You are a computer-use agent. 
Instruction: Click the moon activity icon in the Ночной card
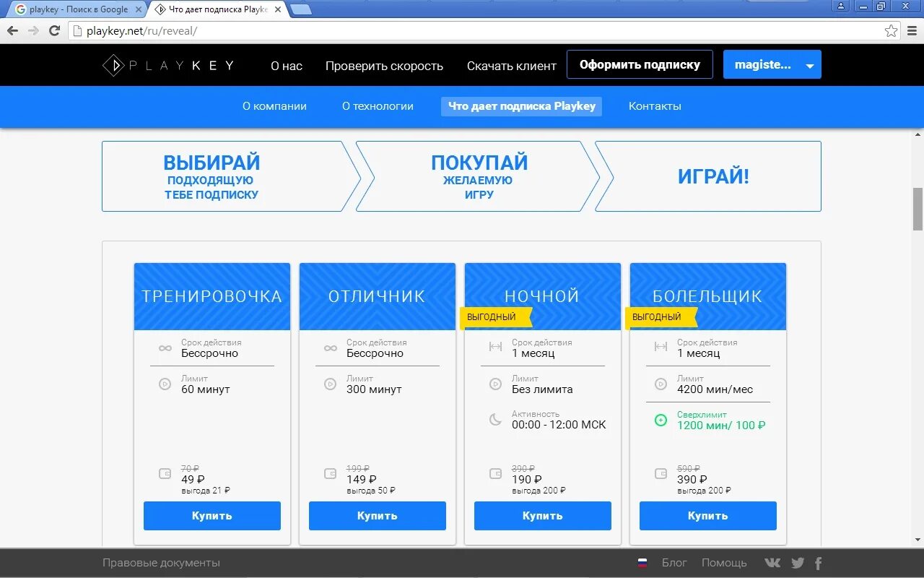[x=495, y=420]
